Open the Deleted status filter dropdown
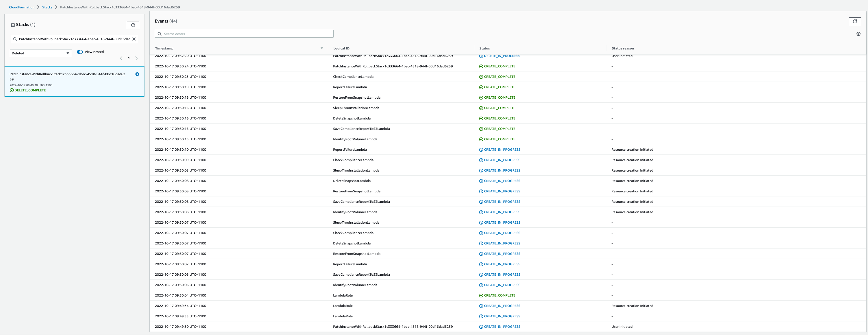Viewport: 868px width, 335px height. click(40, 53)
